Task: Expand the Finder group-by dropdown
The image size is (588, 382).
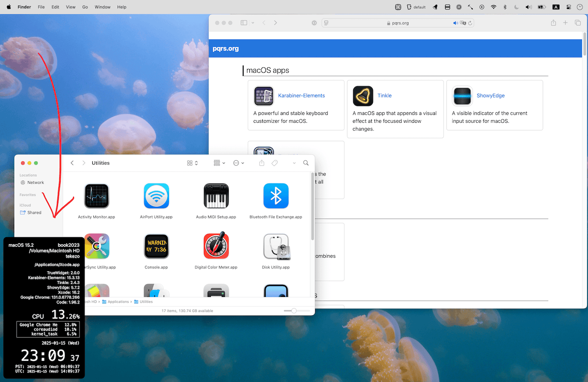Action: 220,163
